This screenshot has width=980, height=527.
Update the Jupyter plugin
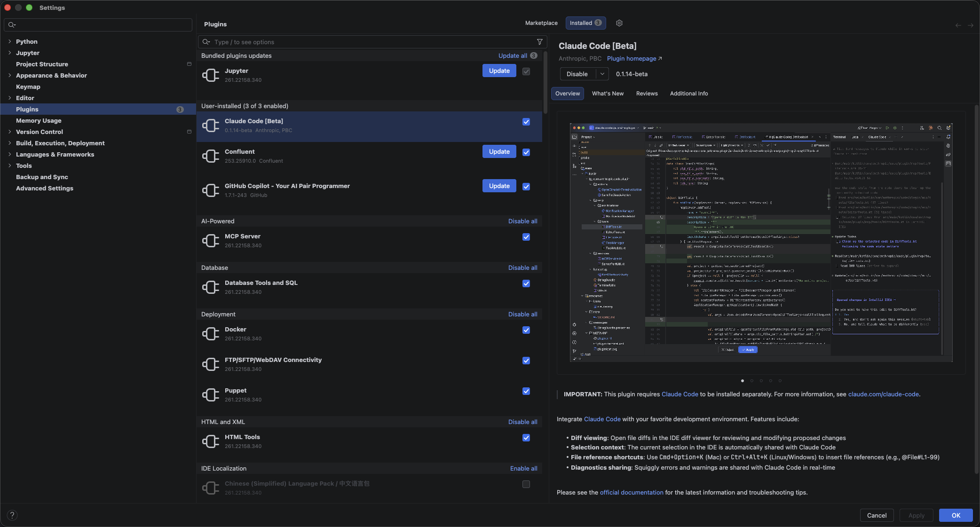coord(499,71)
